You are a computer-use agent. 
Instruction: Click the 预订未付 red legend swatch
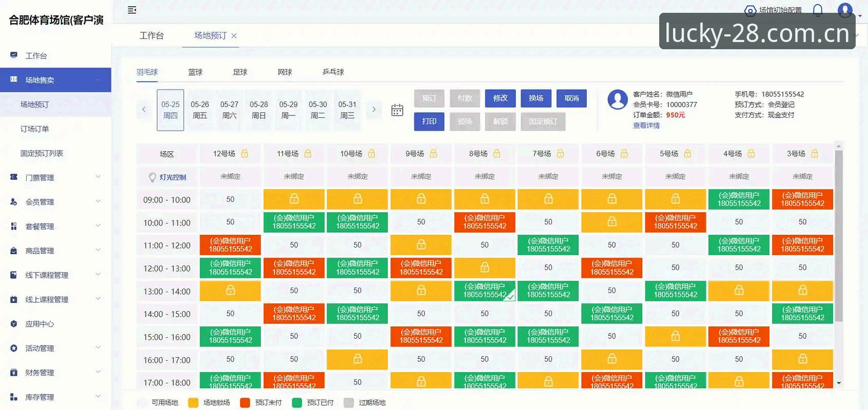(245, 403)
